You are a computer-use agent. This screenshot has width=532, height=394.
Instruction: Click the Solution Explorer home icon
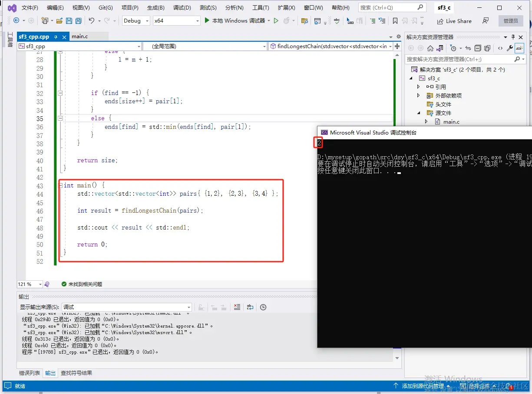pos(430,48)
